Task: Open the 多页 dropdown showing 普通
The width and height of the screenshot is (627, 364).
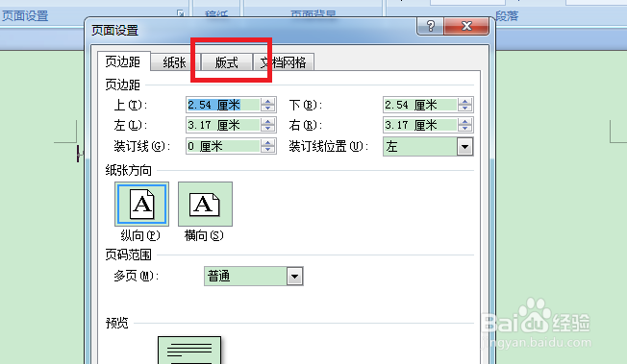Action: 294,276
